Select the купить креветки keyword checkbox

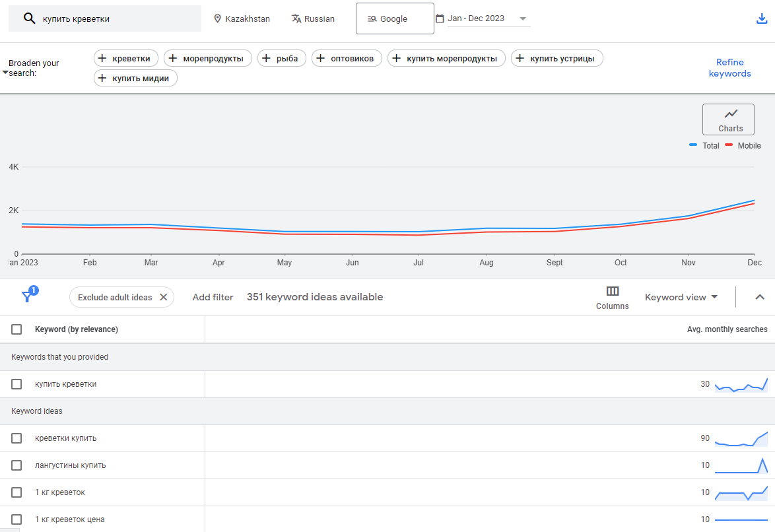tap(17, 384)
